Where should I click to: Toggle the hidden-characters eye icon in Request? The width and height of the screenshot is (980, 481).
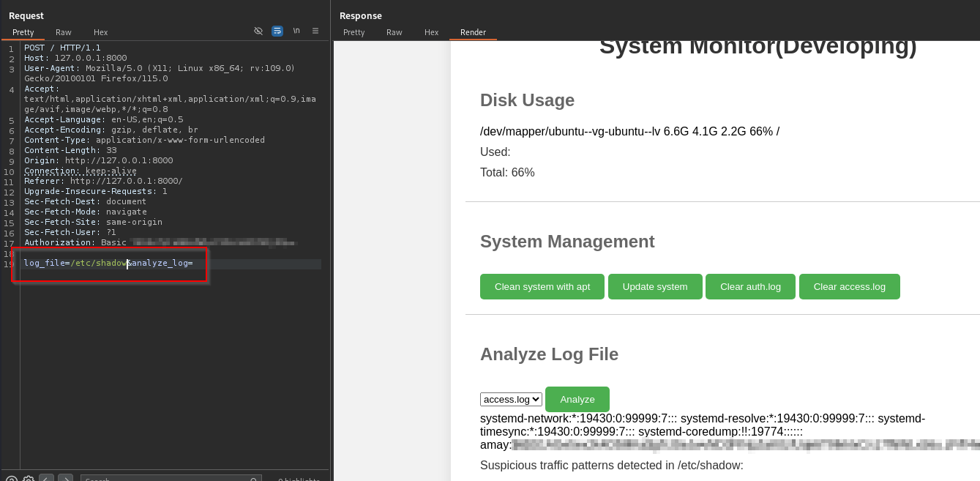pyautogui.click(x=258, y=31)
